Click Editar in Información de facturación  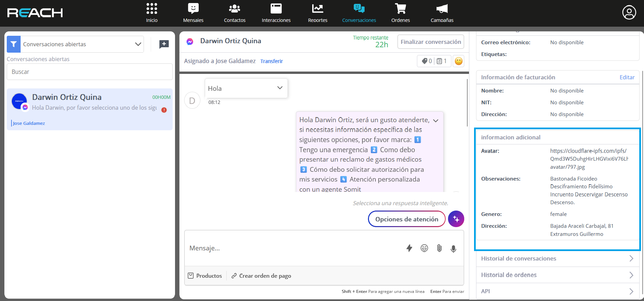(627, 77)
